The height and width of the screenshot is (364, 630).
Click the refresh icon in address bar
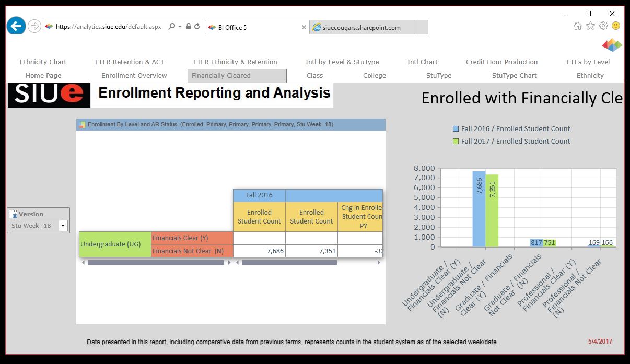click(198, 26)
